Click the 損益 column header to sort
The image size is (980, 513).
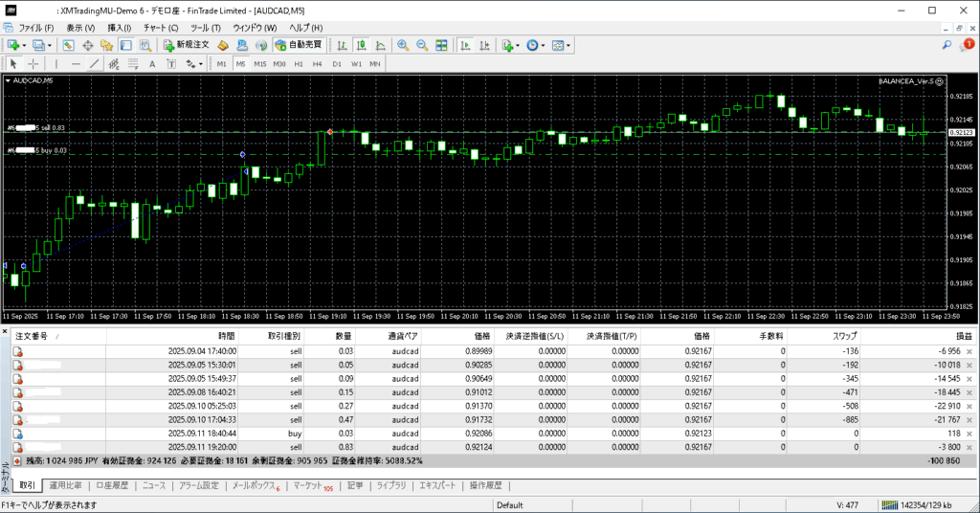click(x=962, y=336)
